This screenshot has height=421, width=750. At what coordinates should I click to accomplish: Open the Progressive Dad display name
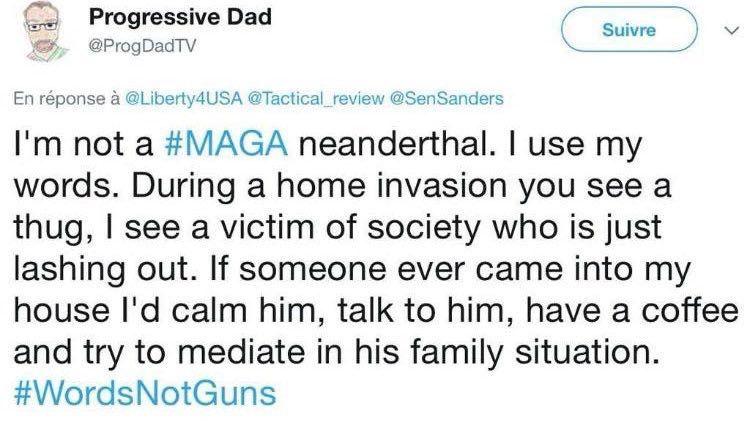click(180, 19)
